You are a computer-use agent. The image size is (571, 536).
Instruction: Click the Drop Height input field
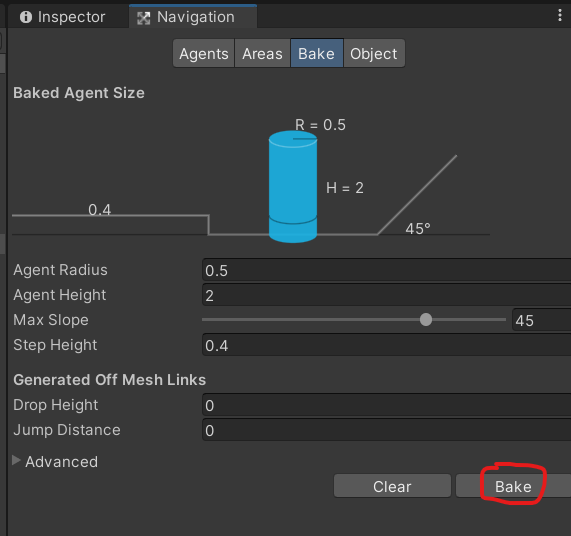(x=386, y=405)
